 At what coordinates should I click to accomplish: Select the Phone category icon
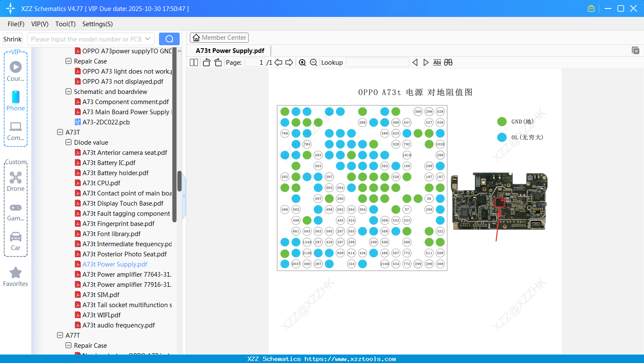(x=16, y=101)
